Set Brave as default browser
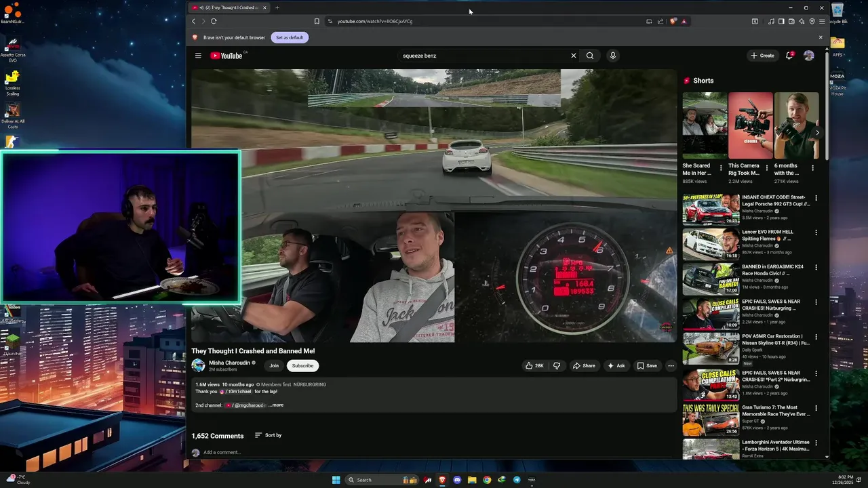The width and height of the screenshot is (868, 488). [290, 37]
